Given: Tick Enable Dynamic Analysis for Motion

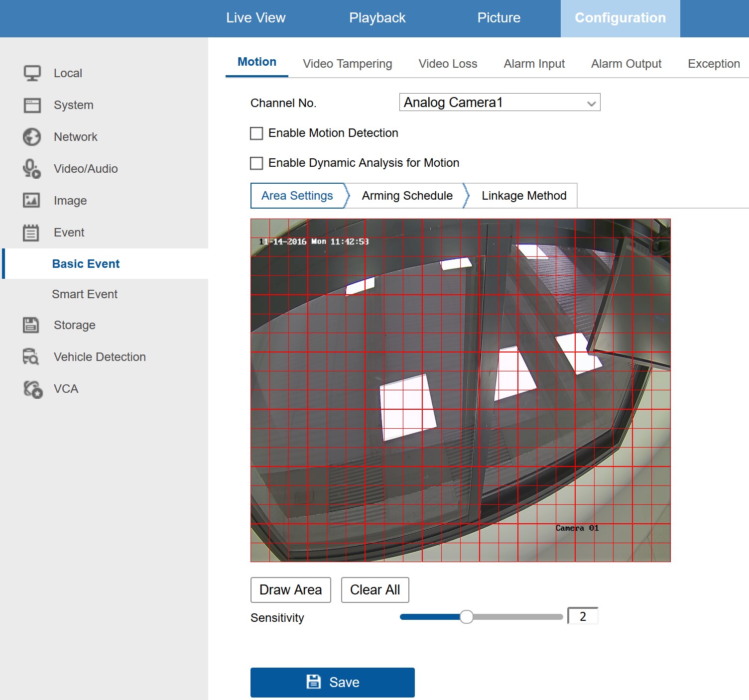Looking at the screenshot, I should 256,163.
